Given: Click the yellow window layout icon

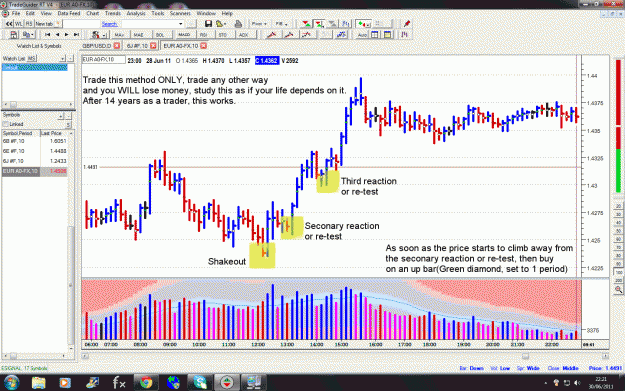Looking at the screenshot, I should (387, 35).
